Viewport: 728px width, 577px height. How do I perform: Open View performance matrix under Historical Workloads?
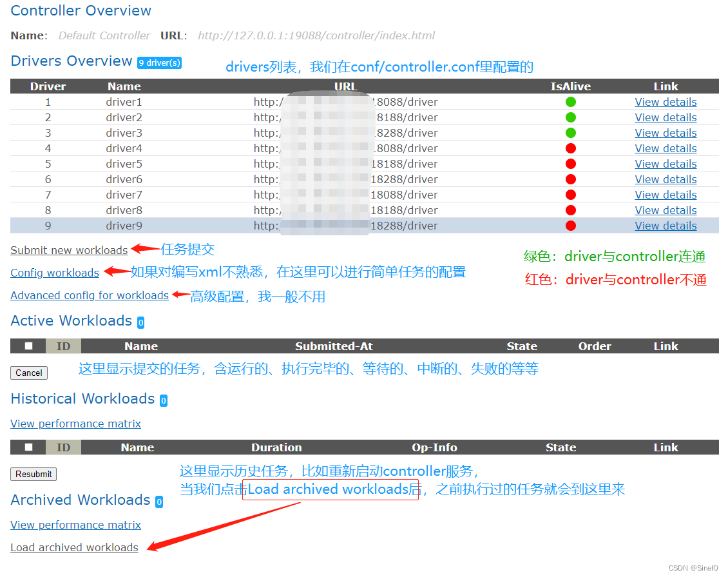click(x=75, y=424)
